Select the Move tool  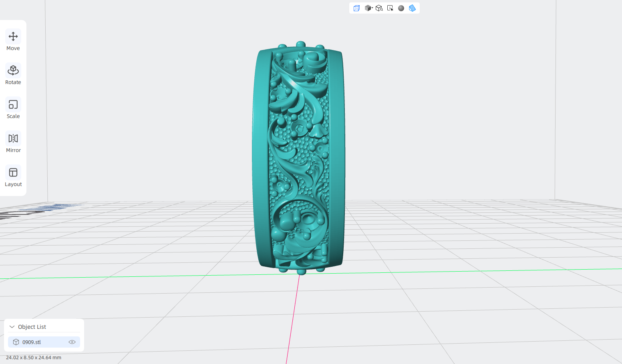coord(13,41)
